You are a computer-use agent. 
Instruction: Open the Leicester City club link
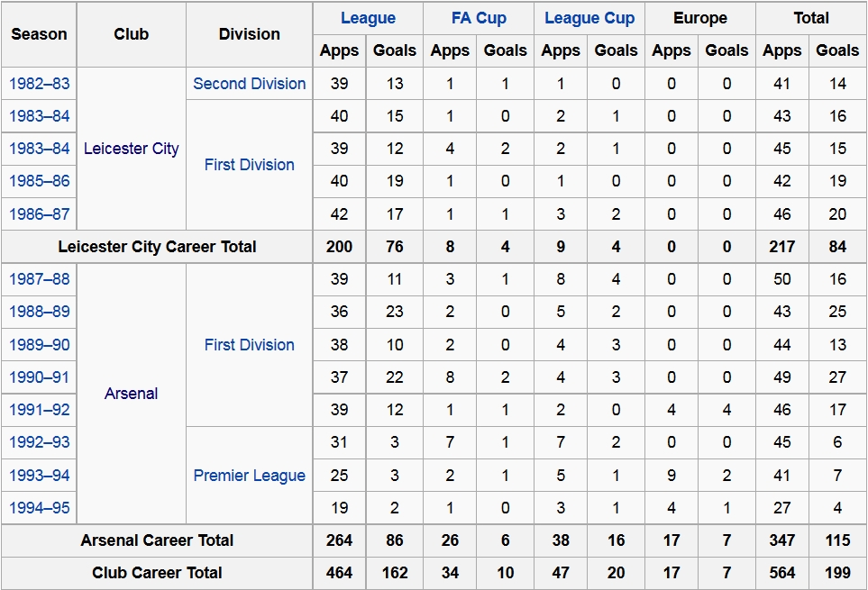[x=132, y=149]
